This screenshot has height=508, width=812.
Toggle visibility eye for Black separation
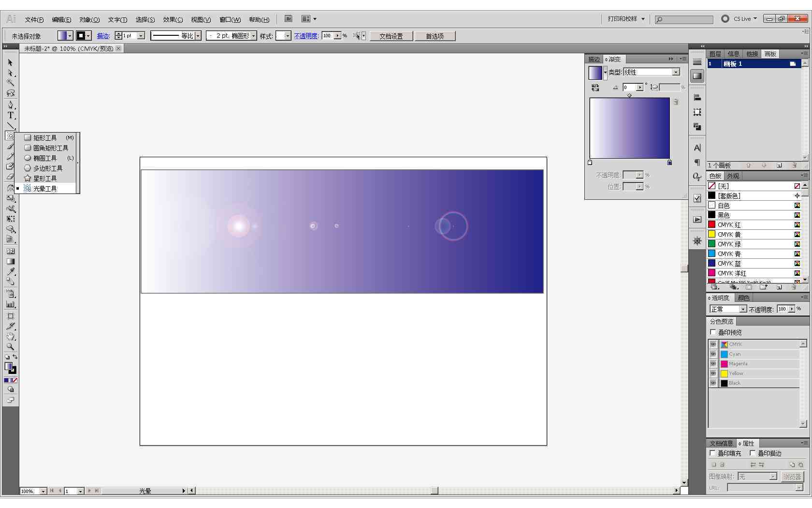click(x=713, y=383)
